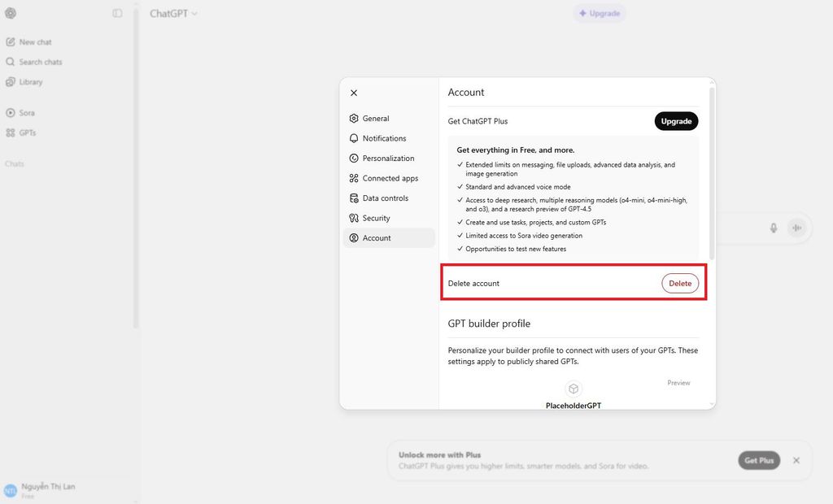Click the Get Plus button

(759, 460)
